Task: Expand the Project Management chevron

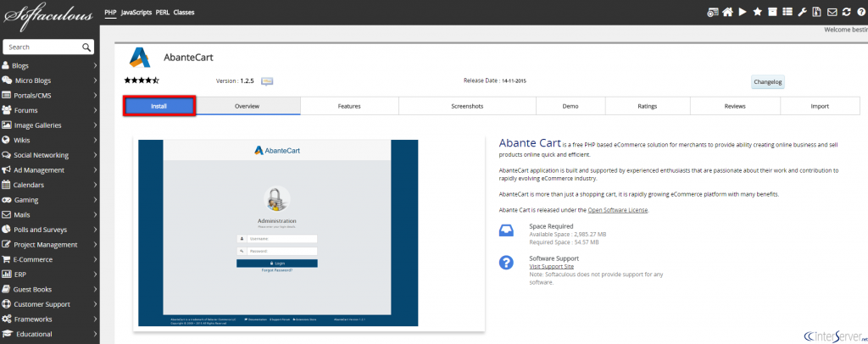Action: (x=95, y=245)
